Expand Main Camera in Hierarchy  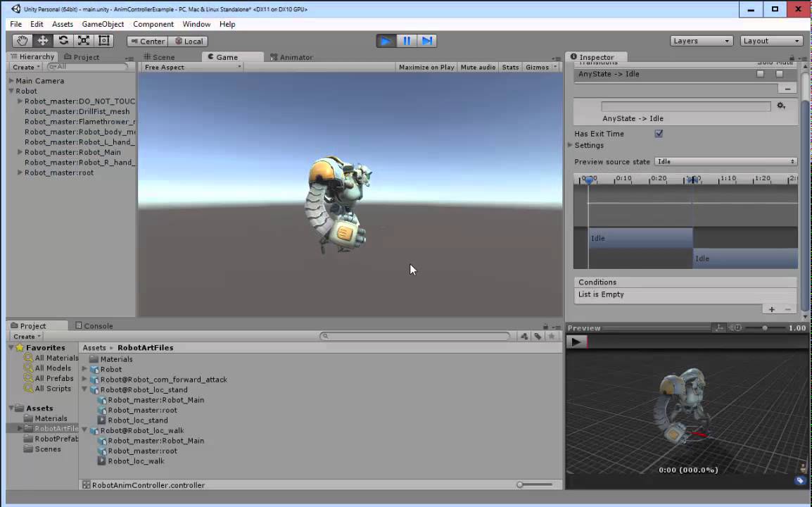(x=11, y=81)
